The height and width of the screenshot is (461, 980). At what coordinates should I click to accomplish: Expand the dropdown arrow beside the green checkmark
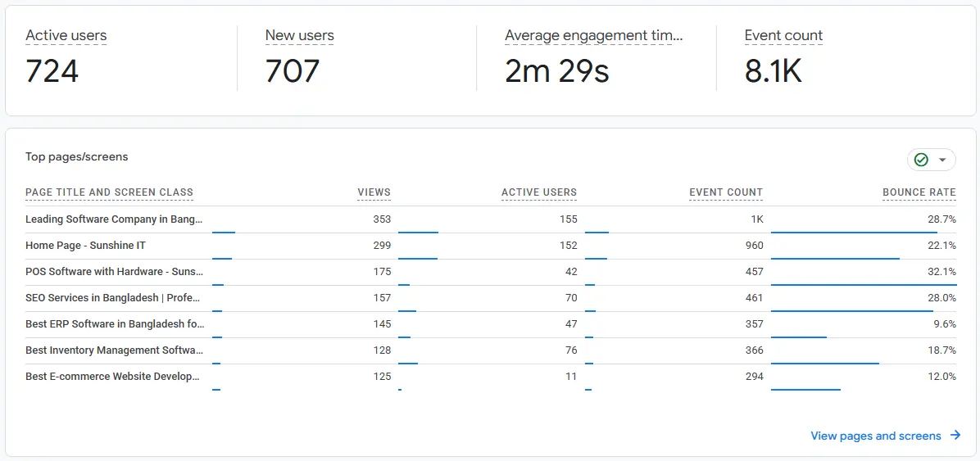pyautogui.click(x=942, y=160)
